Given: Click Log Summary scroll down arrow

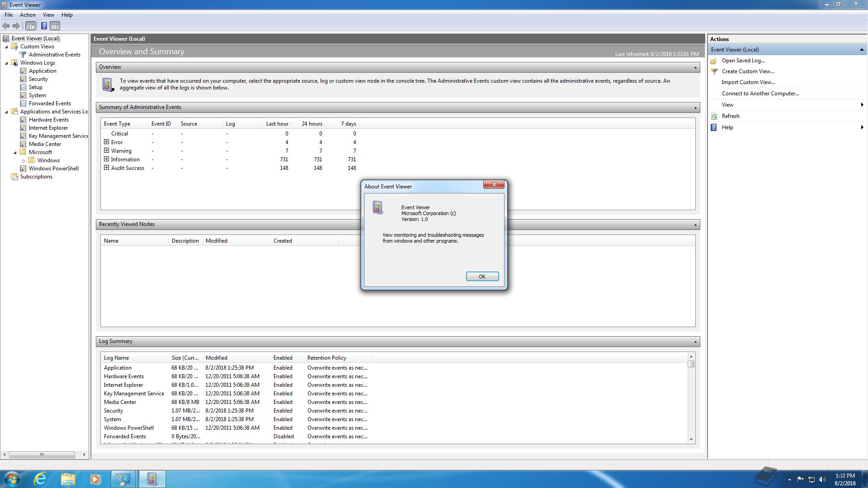Looking at the screenshot, I should 691,439.
